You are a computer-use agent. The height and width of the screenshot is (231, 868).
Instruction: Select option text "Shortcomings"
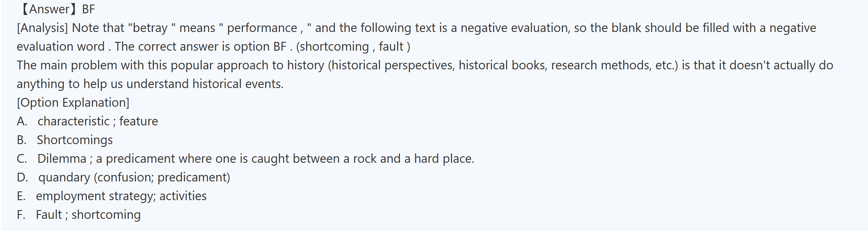click(x=75, y=140)
